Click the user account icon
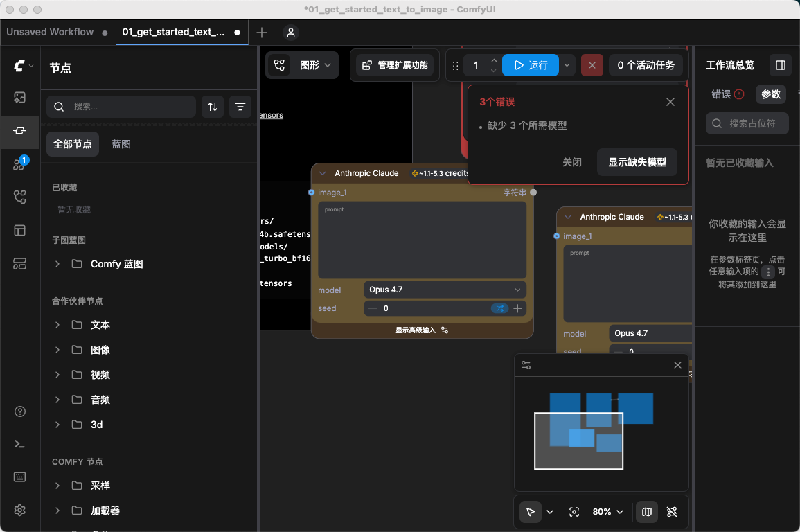800x532 pixels. pos(291,33)
